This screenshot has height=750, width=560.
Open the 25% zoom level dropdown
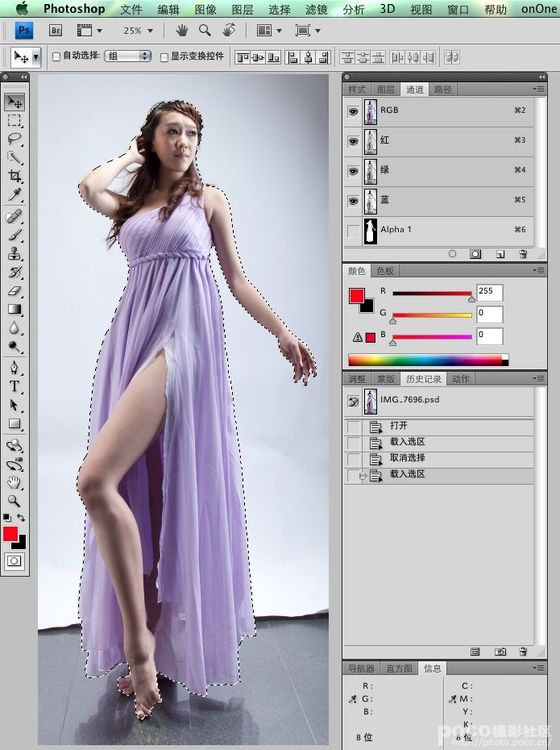pyautogui.click(x=138, y=31)
